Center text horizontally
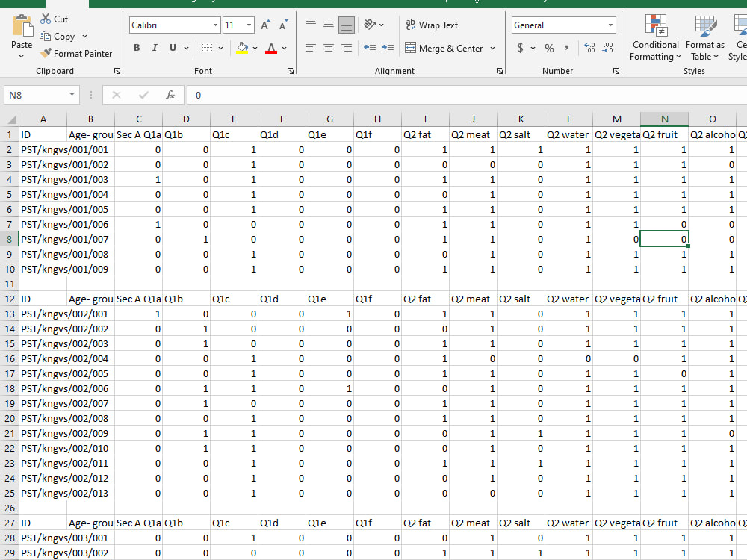The height and width of the screenshot is (560, 747). pos(329,48)
